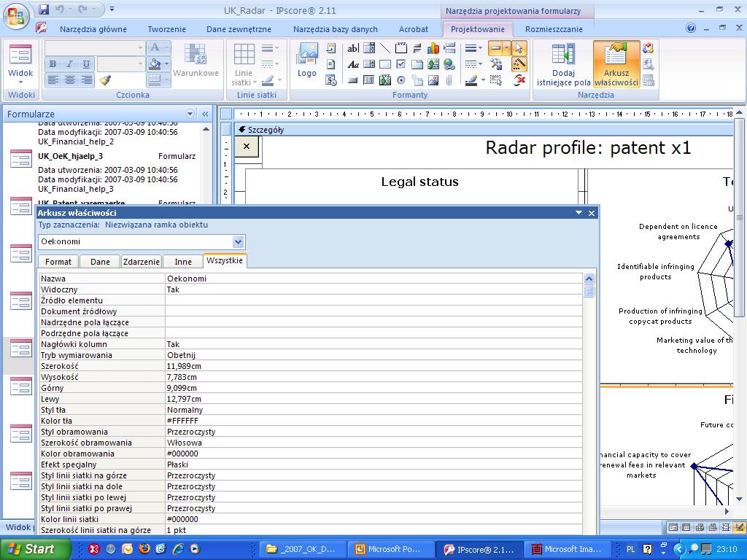Select the Dane tab in property sheet
Image resolution: width=747 pixels, height=560 pixels.
click(x=100, y=262)
